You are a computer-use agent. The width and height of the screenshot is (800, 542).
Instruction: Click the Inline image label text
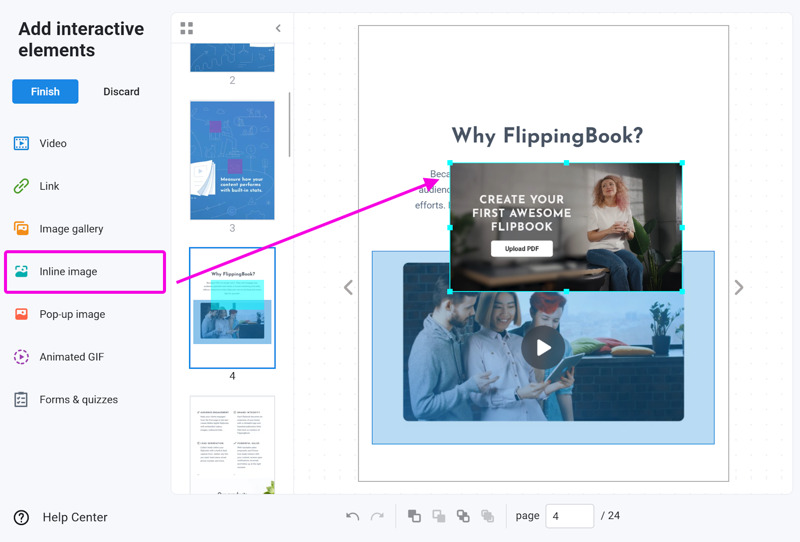tap(68, 272)
